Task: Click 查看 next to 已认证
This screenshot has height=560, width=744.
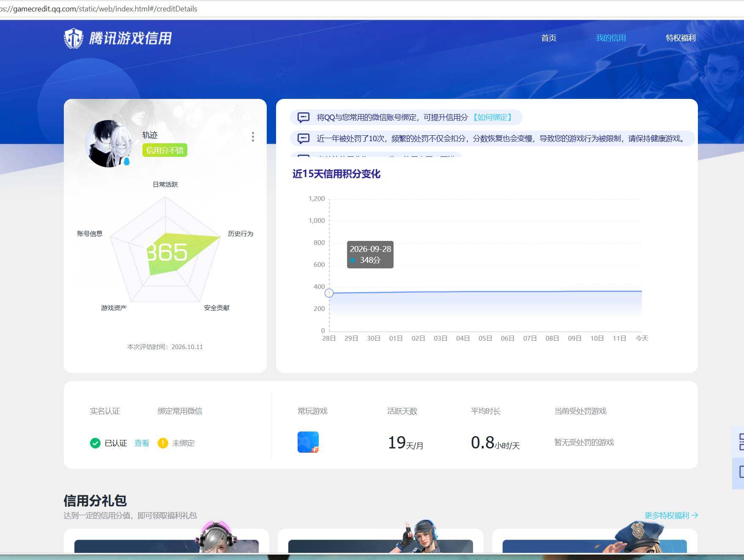Action: point(142,443)
